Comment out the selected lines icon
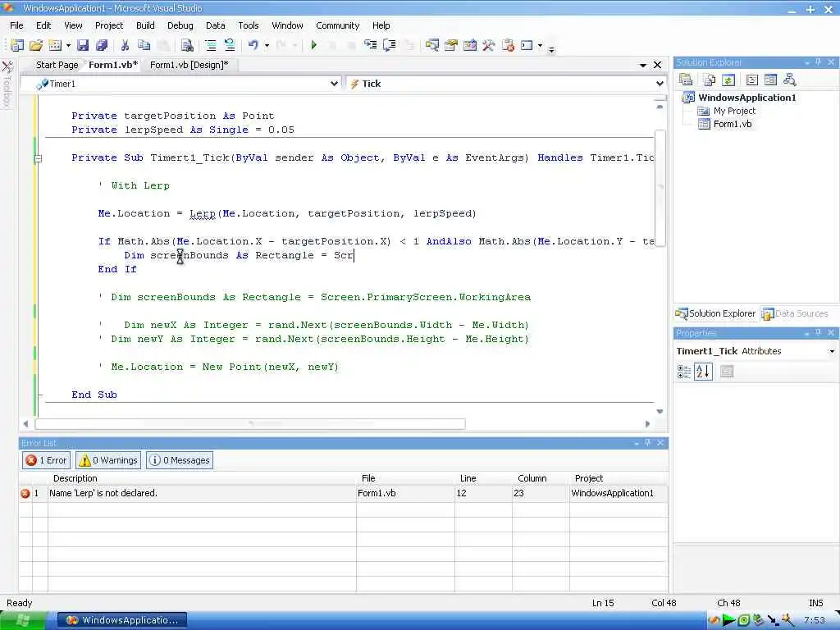The image size is (840, 630). pyautogui.click(x=211, y=46)
